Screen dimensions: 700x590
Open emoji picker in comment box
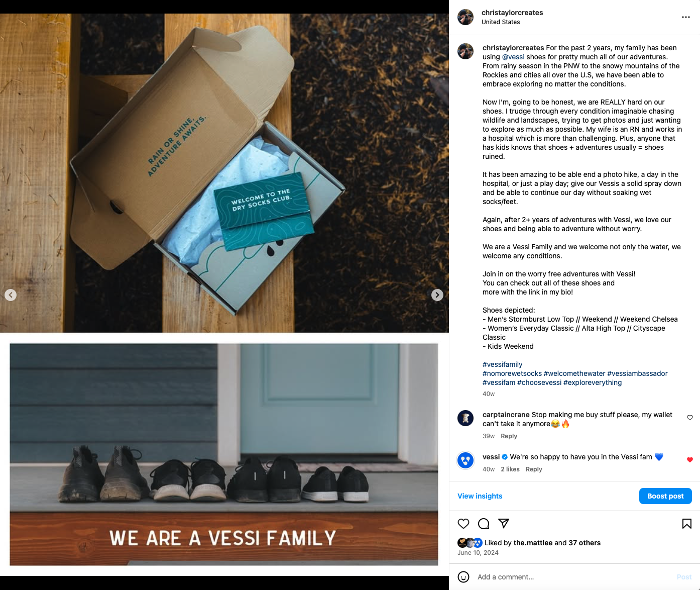coord(463,577)
